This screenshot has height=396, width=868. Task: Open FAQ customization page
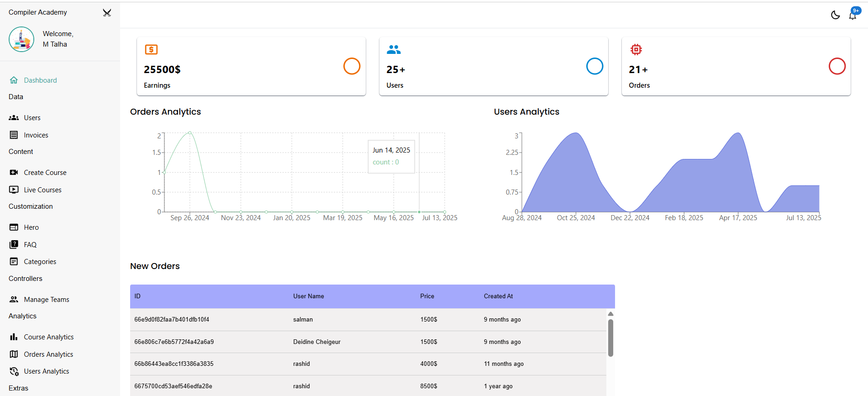(x=30, y=245)
